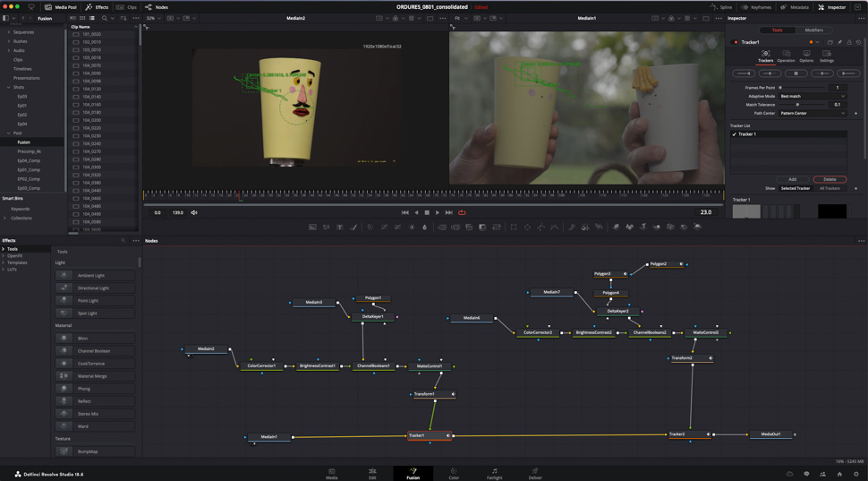Open the Options tab in Tracker1
868x481 pixels.
click(806, 56)
